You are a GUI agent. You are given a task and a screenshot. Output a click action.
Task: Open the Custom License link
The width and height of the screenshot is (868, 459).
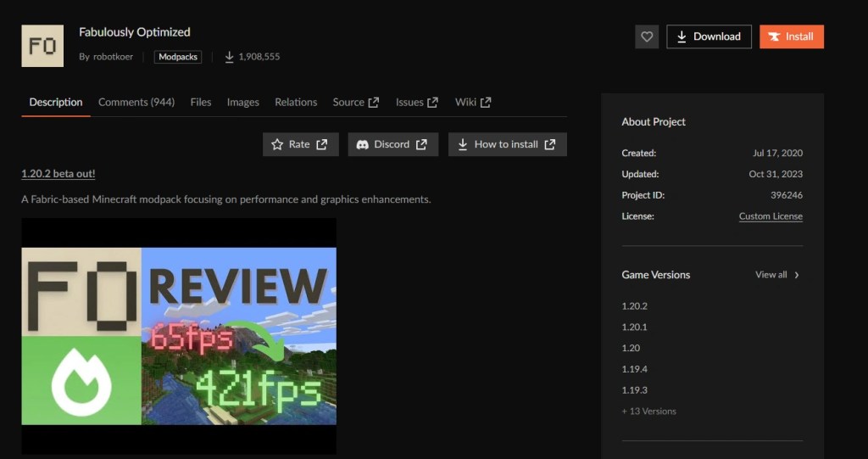pos(771,216)
